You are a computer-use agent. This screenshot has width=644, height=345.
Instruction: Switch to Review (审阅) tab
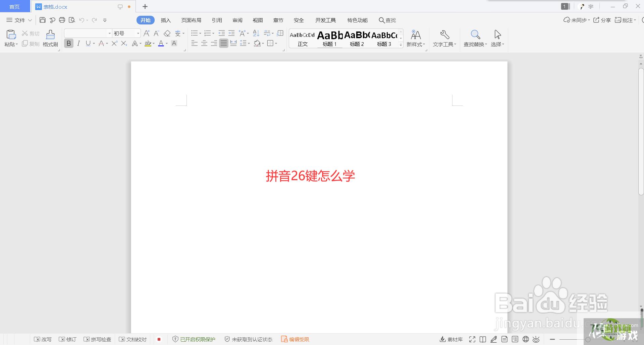click(x=237, y=20)
